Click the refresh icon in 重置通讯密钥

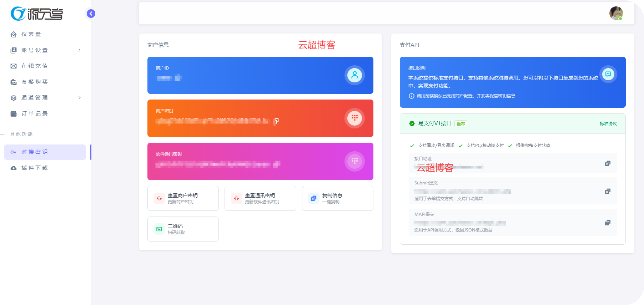tap(236, 198)
